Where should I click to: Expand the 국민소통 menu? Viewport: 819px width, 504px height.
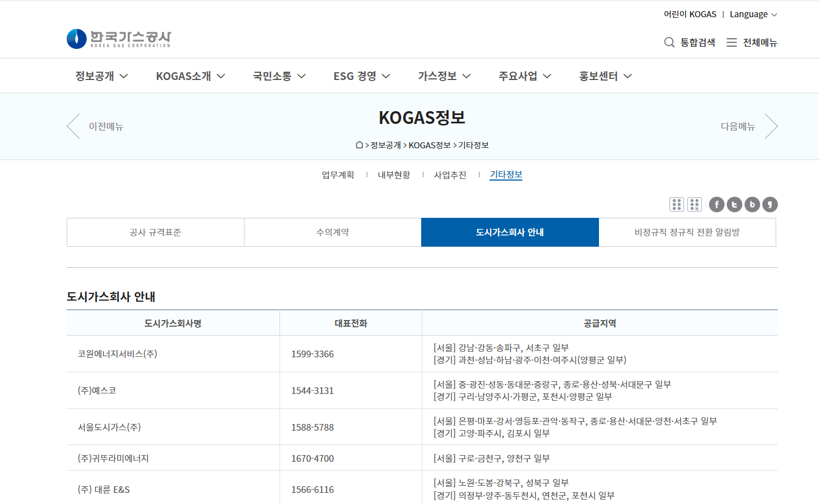point(279,76)
